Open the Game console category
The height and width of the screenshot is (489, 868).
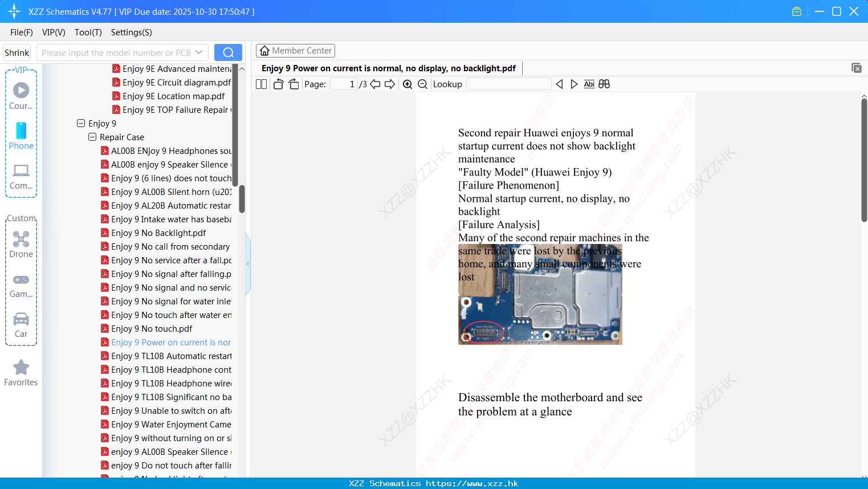(x=21, y=285)
